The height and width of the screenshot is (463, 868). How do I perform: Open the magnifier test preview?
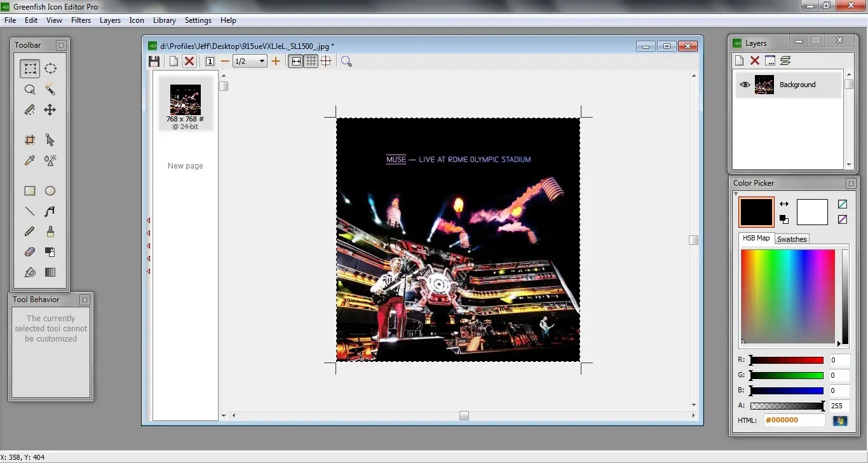346,61
